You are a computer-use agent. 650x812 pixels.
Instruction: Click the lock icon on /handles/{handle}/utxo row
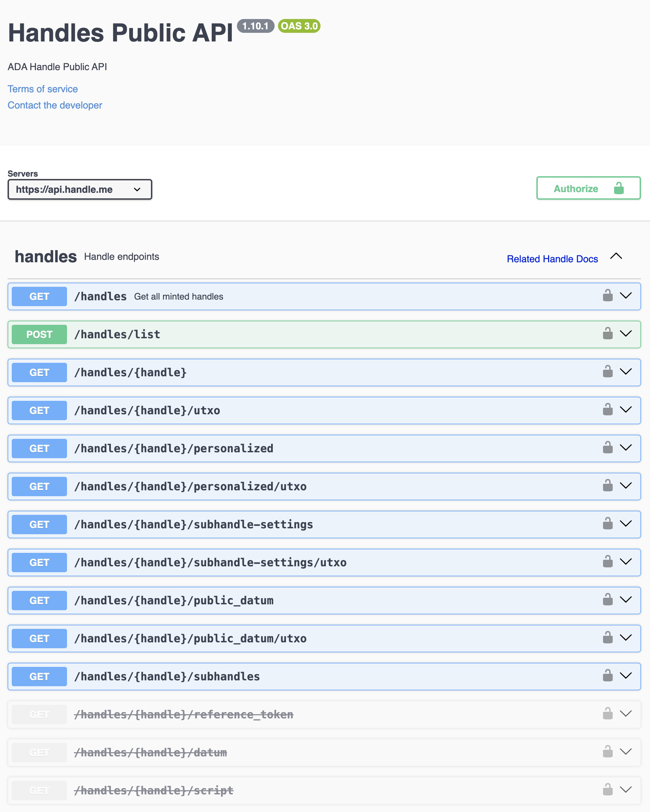(x=608, y=409)
